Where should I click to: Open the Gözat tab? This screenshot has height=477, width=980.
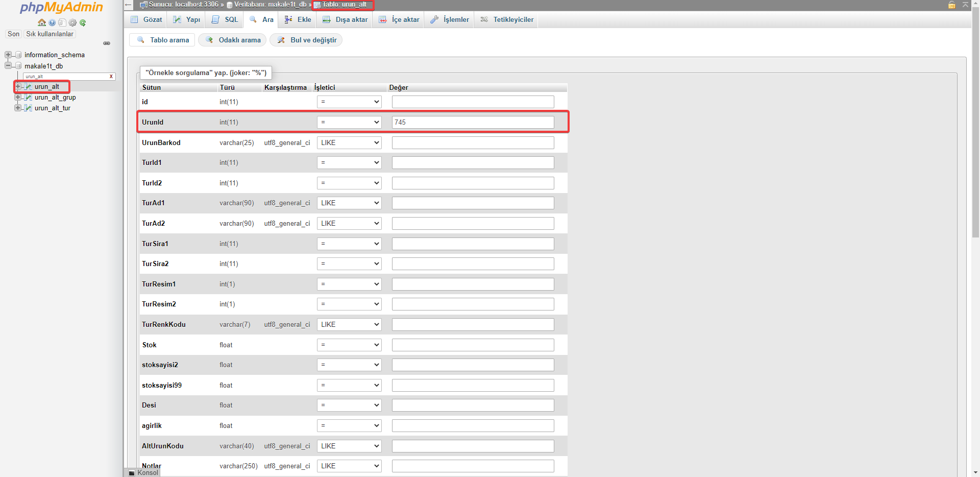click(x=146, y=19)
